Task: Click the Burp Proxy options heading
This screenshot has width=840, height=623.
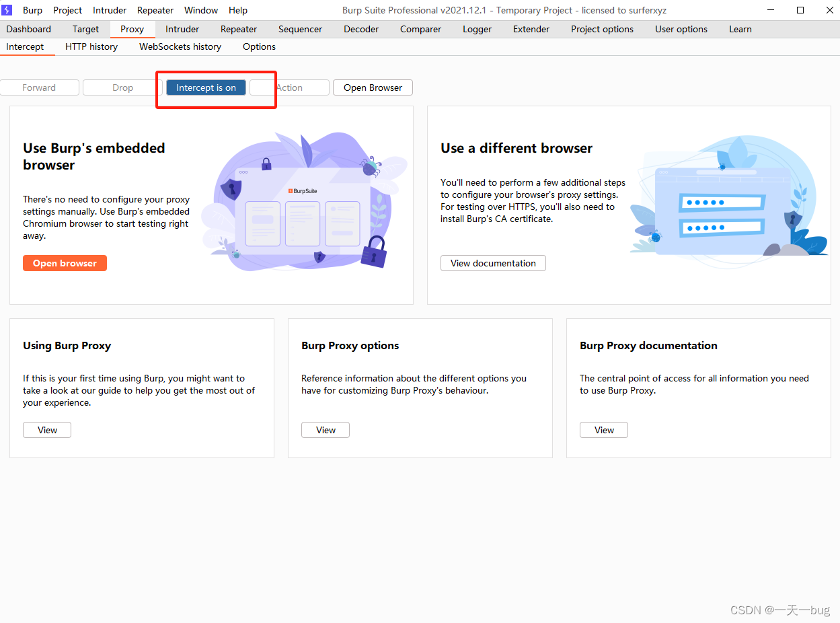Action: 350,346
